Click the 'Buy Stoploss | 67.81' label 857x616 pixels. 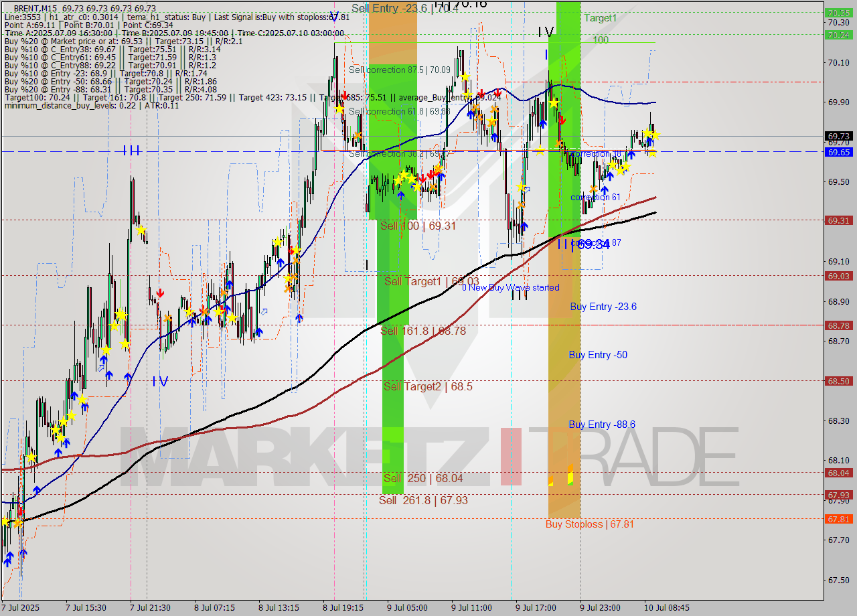589,524
